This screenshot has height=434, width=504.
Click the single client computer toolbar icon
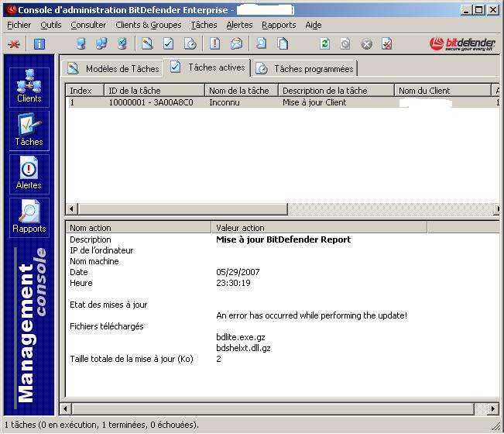click(x=81, y=43)
